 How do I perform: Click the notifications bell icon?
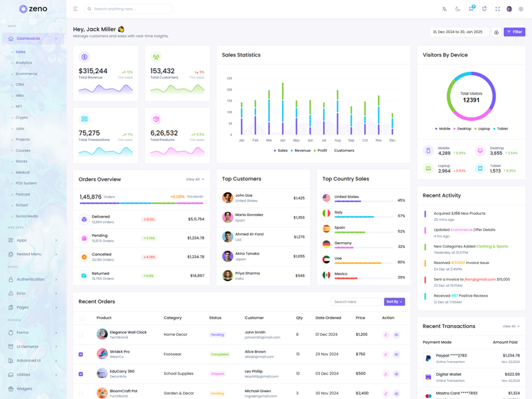[x=484, y=9]
